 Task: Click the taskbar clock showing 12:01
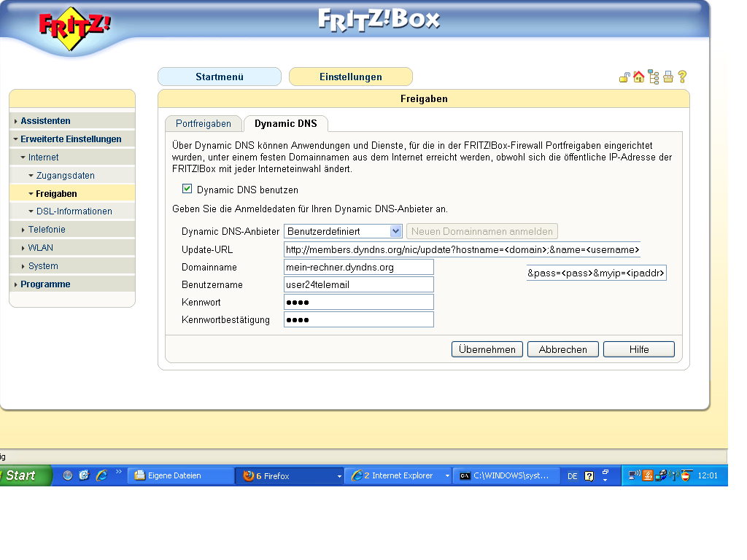coord(708,475)
